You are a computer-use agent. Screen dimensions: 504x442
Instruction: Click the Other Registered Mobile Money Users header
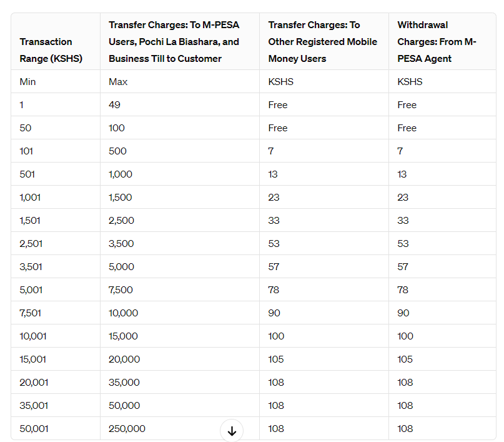pyautogui.click(x=322, y=42)
